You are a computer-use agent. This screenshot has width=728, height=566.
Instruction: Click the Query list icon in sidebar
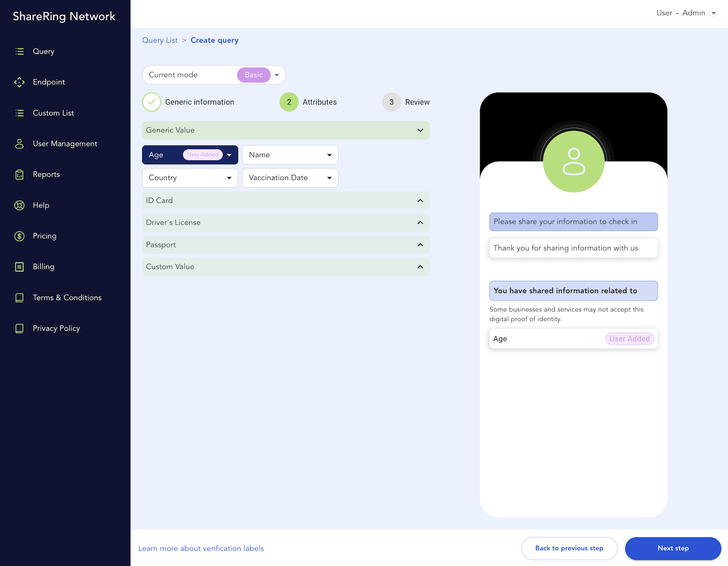[20, 51]
